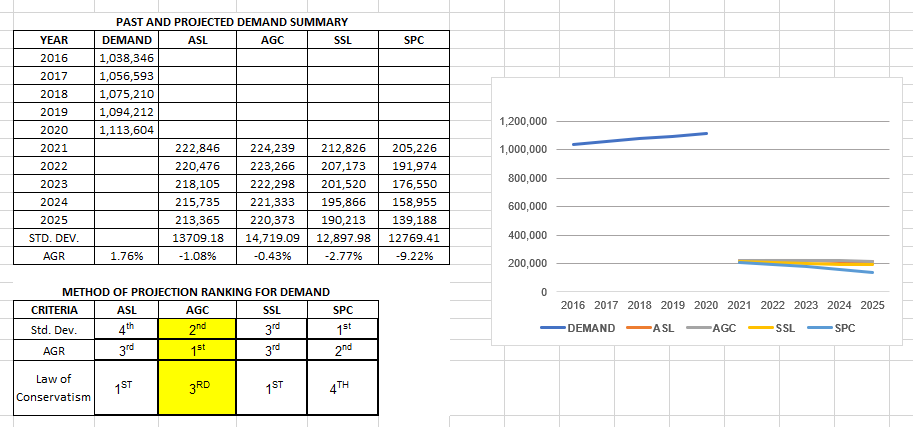Click SSL value 212,826 for 2021
Viewport: 913px width, 427px height.
[x=343, y=148]
